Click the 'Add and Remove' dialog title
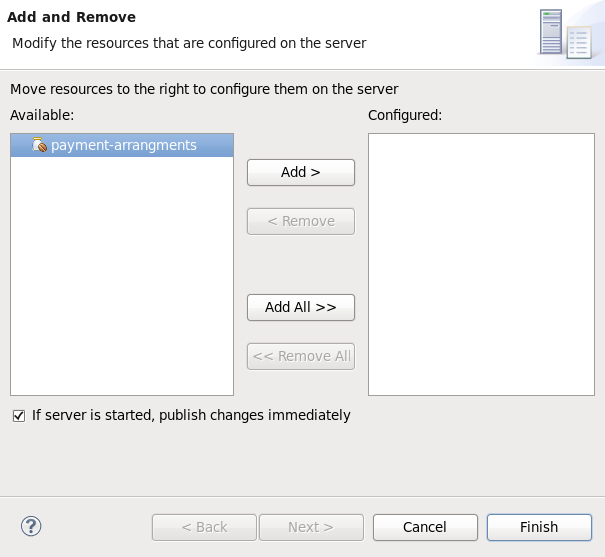 [x=72, y=17]
